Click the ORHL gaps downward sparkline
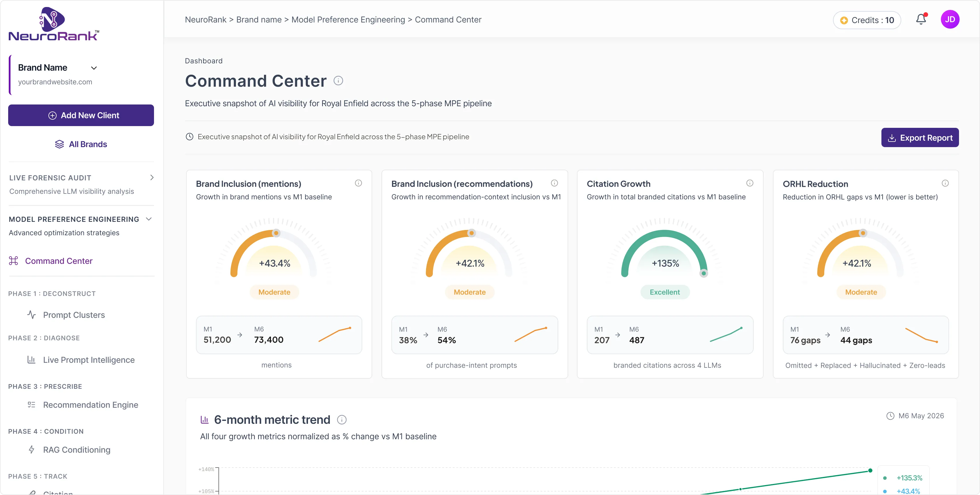This screenshot has width=980, height=495. pyautogui.click(x=921, y=335)
